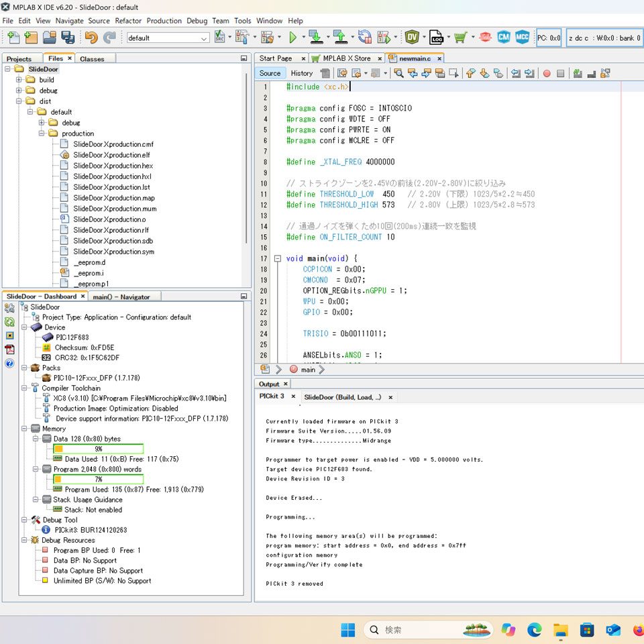
Task: Click the New Project toolbar icon
Action: click(31, 38)
